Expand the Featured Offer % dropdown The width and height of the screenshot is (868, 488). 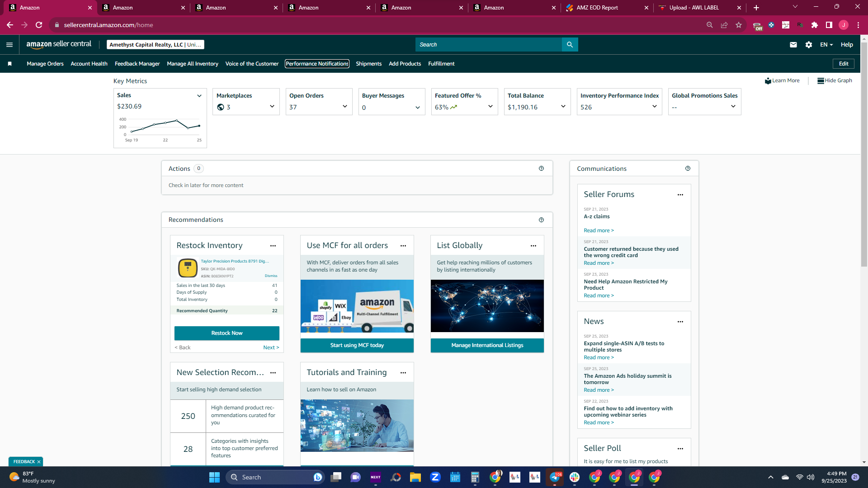click(x=491, y=107)
